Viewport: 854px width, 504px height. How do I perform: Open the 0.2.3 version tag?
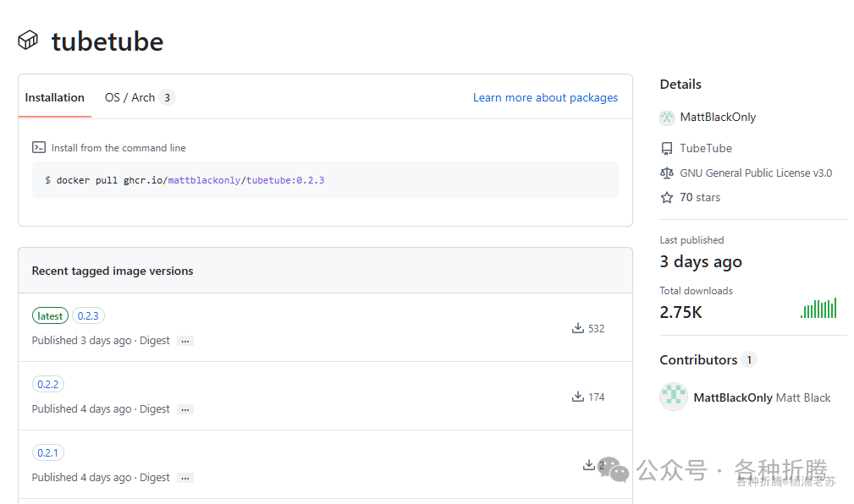click(88, 315)
